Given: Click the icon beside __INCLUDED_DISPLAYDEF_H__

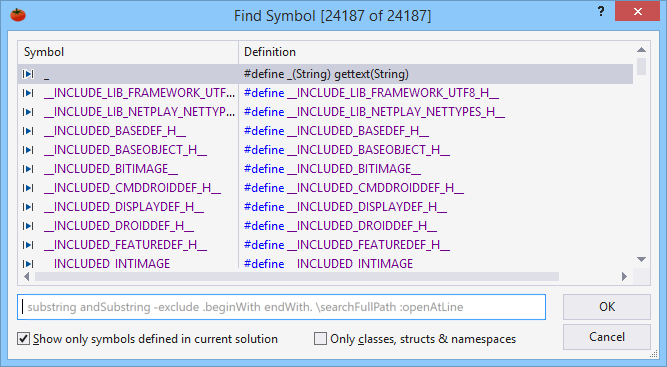Looking at the screenshot, I should click(28, 207).
